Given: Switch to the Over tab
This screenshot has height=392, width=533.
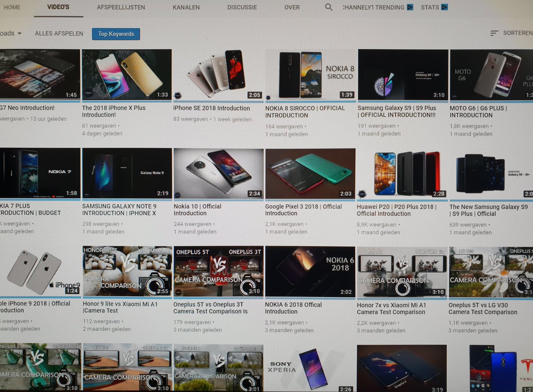Looking at the screenshot, I should coord(292,8).
